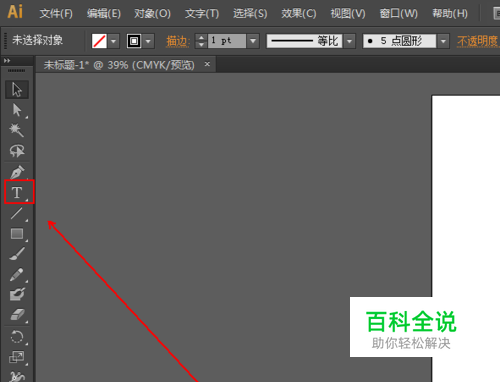Open the 文件(F) menu

[x=56, y=13]
